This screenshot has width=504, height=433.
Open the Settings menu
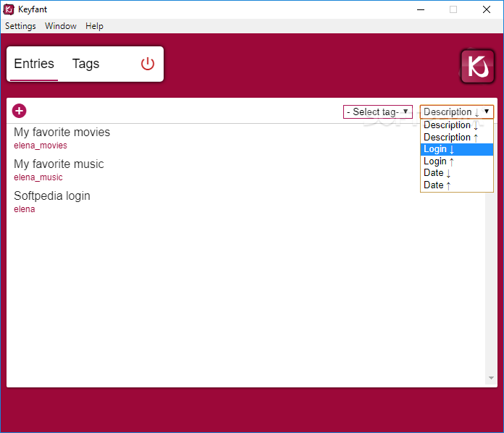point(20,26)
